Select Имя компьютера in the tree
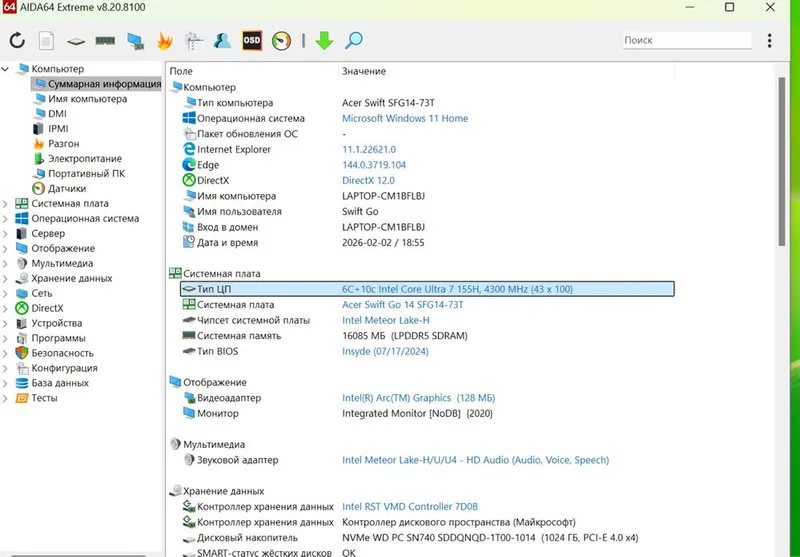This screenshot has width=800, height=557. click(81, 99)
